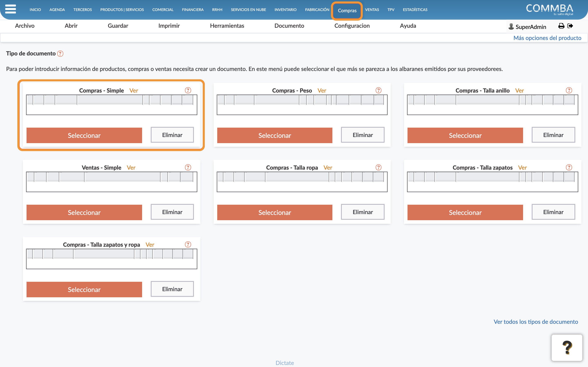Switch to the VENTAS tab

372,10
